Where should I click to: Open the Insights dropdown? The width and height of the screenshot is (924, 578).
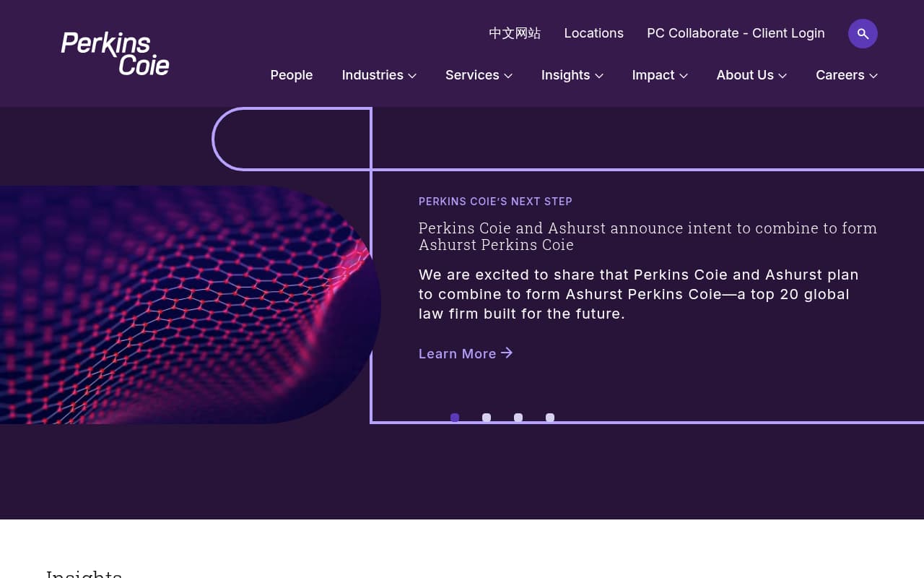(572, 75)
